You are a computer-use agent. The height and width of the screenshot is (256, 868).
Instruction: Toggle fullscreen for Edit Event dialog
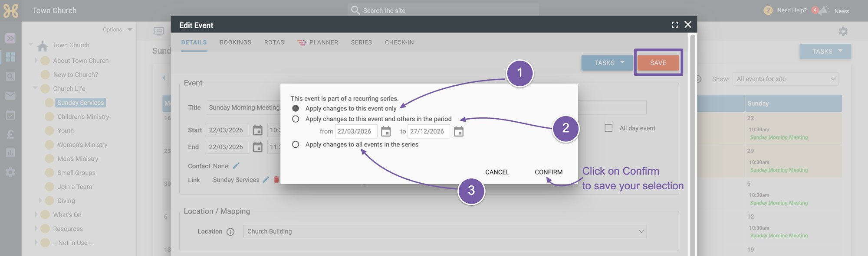tap(675, 25)
